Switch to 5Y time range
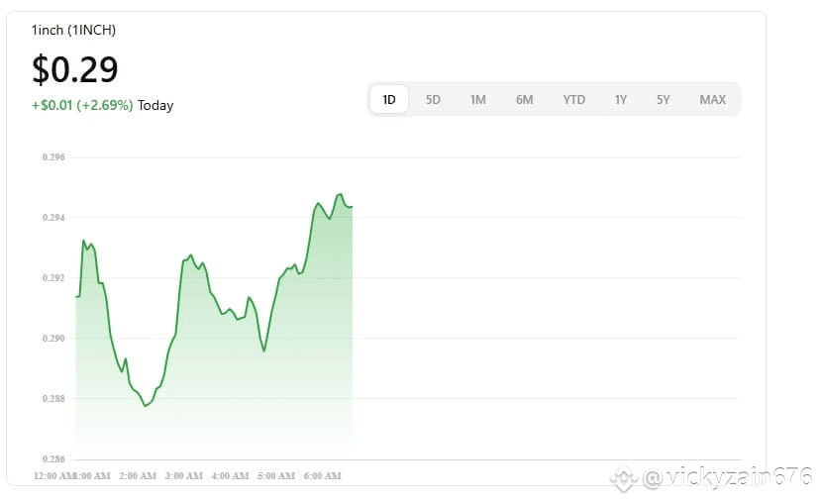 tap(664, 99)
